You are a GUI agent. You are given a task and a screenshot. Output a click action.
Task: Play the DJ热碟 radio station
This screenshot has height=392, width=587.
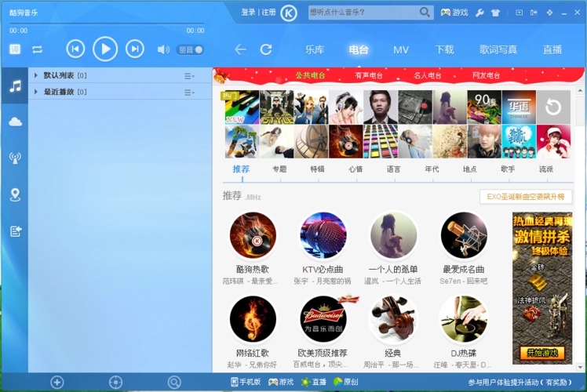[x=464, y=319]
